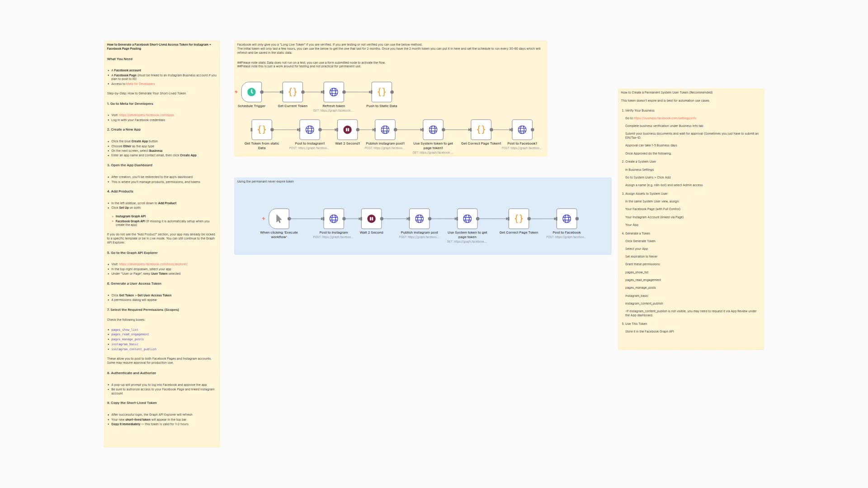This screenshot has height=488, width=868.
Task: Select the Schedule Trigger clock node
Action: (x=251, y=92)
